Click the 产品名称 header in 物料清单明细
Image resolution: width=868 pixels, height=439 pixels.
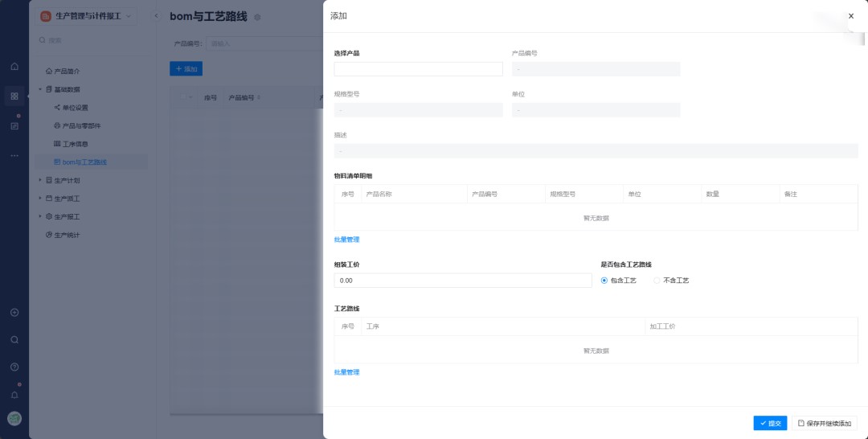tap(379, 195)
